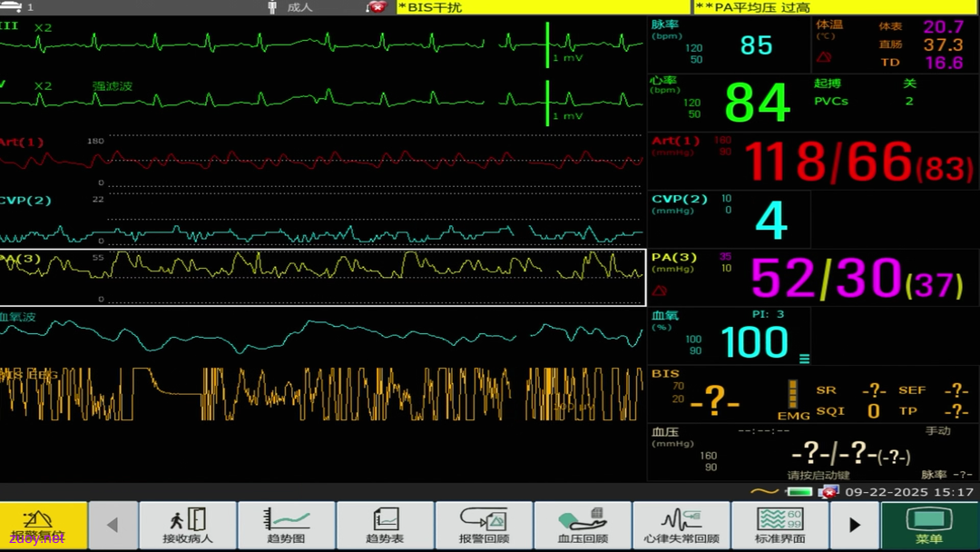Tap the yellow 报警复位 alarm reset key

pyautogui.click(x=44, y=525)
